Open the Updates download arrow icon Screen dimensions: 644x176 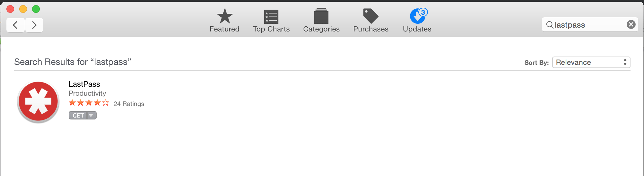pos(418,16)
